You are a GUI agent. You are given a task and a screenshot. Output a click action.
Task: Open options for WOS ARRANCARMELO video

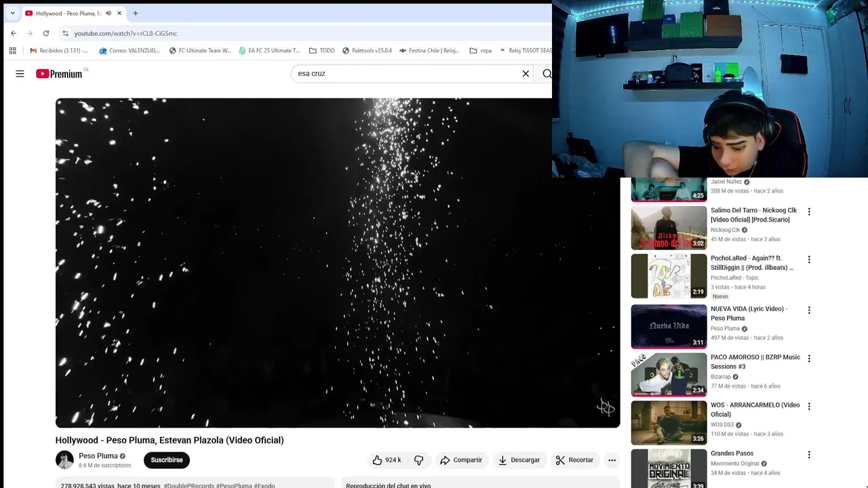coord(808,407)
